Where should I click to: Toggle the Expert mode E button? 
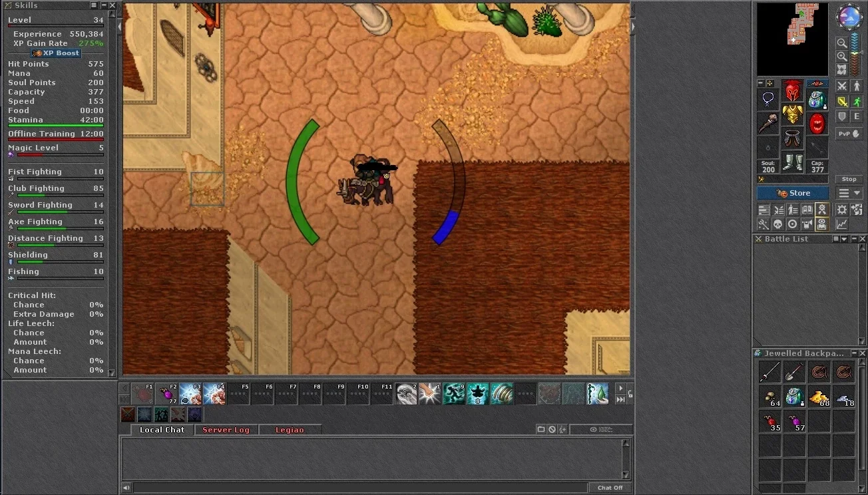pyautogui.click(x=857, y=116)
